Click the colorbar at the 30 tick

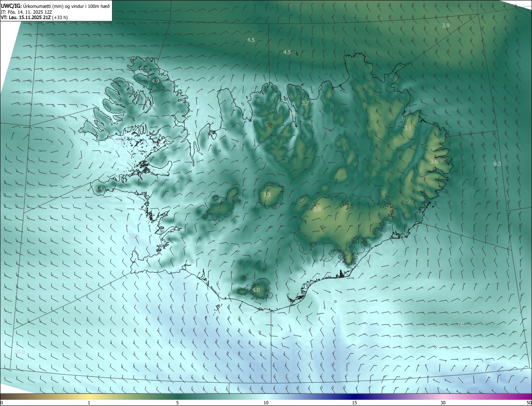(443, 403)
